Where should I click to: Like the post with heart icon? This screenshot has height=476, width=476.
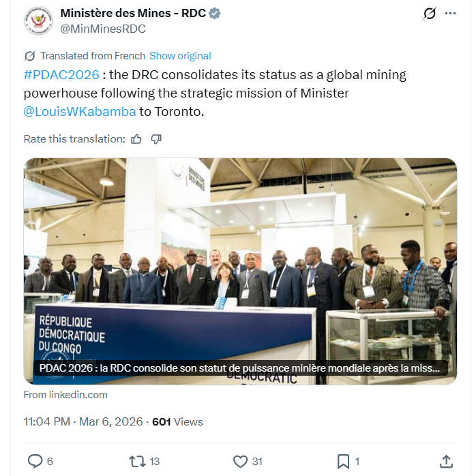[x=240, y=462]
